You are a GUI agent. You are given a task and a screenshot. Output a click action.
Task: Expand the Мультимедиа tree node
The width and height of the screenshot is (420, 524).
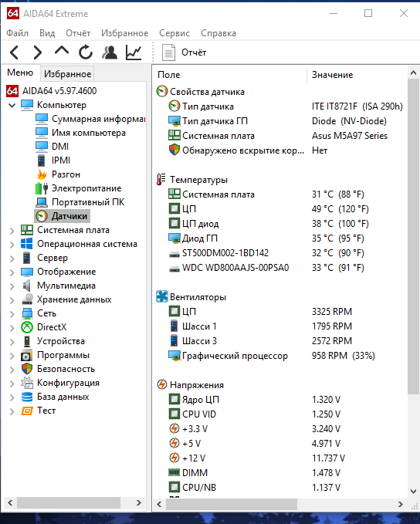point(12,286)
